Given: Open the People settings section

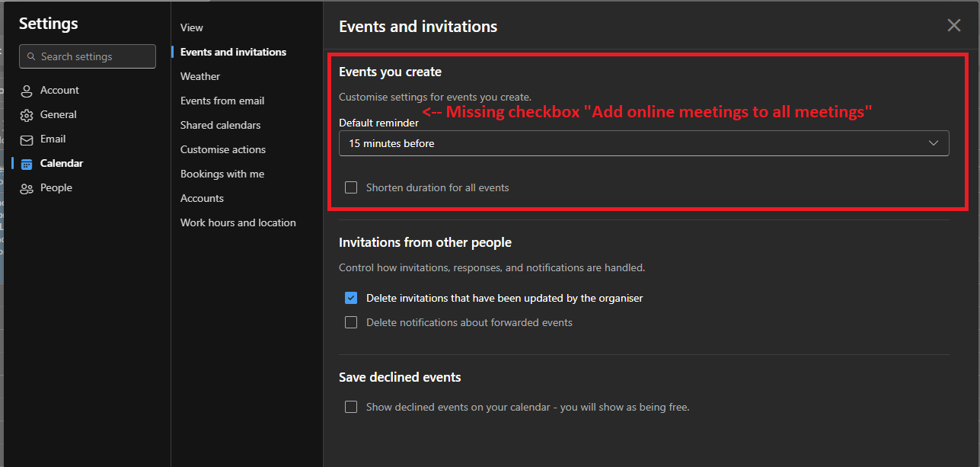Looking at the screenshot, I should pos(56,187).
